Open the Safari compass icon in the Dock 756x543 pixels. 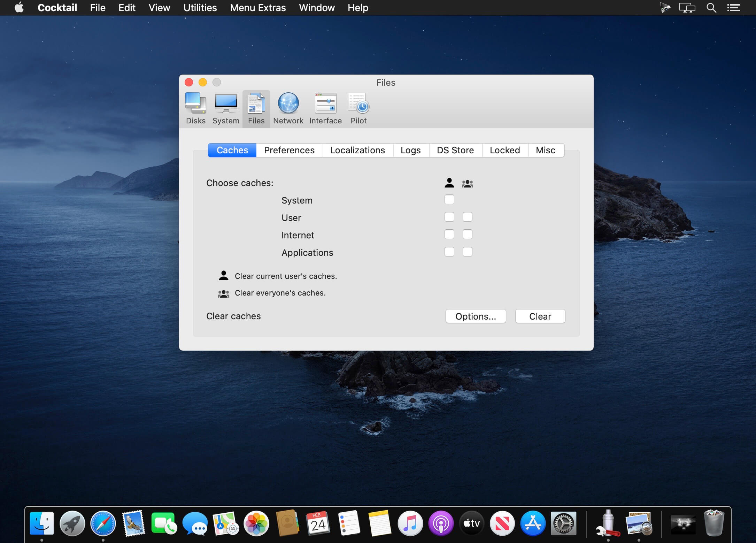tap(103, 523)
